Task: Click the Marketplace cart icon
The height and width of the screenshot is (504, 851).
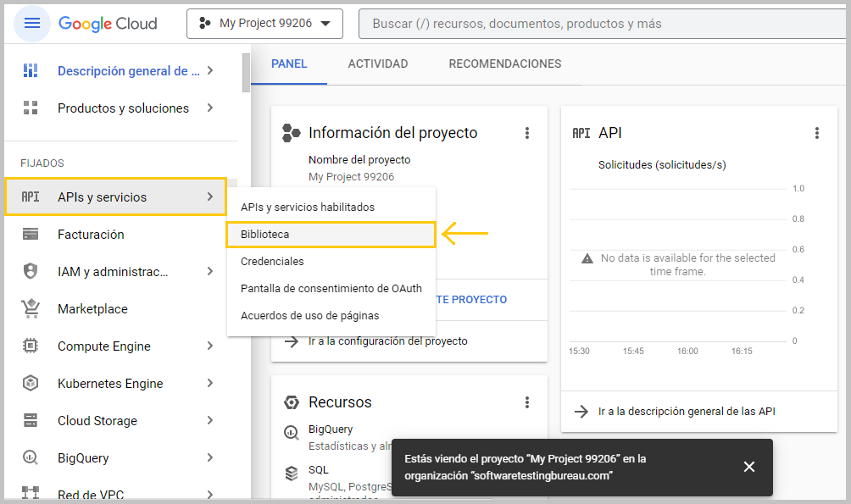Action: pyautogui.click(x=31, y=308)
